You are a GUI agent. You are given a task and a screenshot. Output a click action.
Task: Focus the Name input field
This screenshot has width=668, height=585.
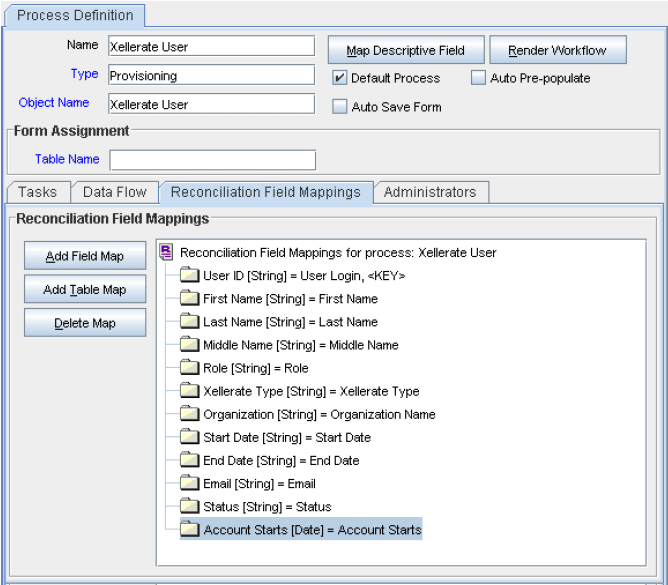pyautogui.click(x=212, y=46)
